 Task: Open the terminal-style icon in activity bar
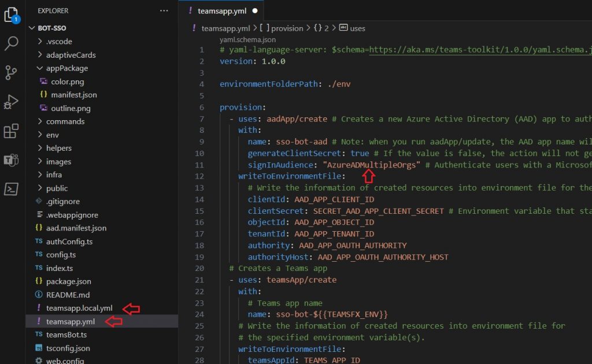(x=11, y=189)
